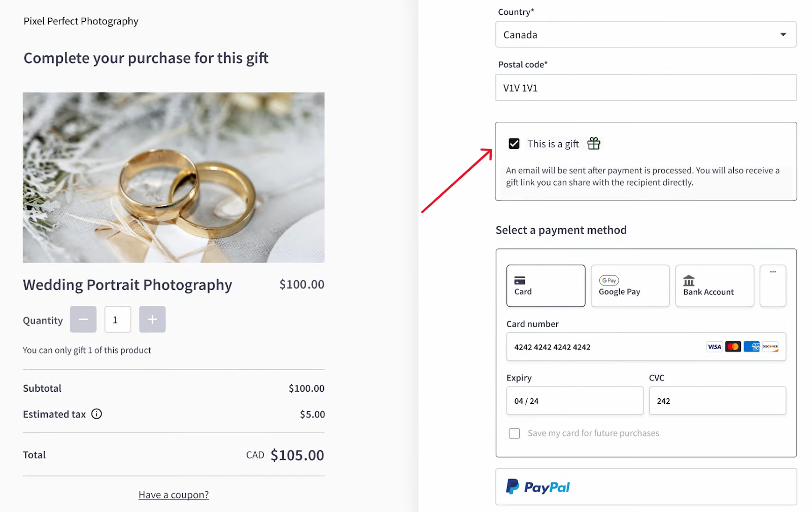Click the info icon next to Estimated tax
The image size is (812, 512).
[x=96, y=414]
